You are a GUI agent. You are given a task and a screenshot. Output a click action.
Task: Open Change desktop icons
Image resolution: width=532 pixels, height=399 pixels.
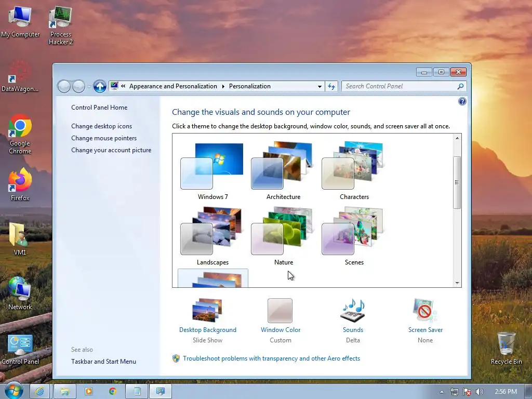click(101, 126)
